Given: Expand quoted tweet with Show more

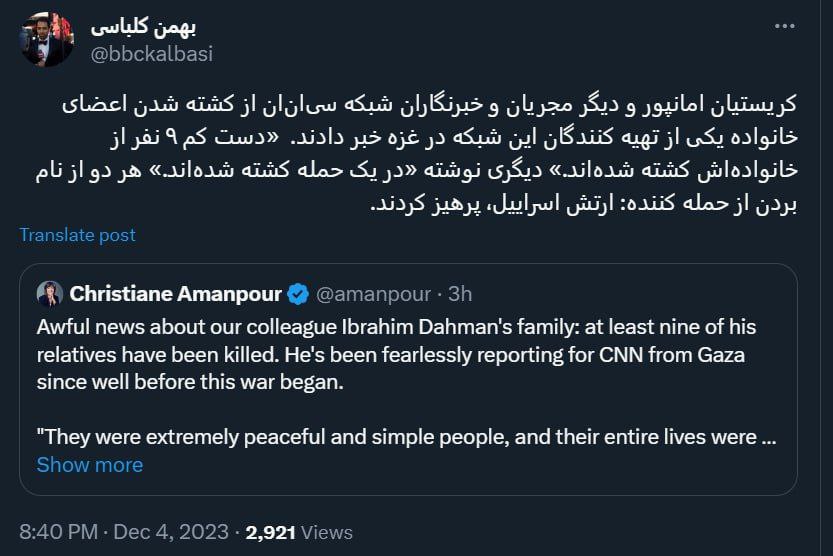Looking at the screenshot, I should point(90,465).
